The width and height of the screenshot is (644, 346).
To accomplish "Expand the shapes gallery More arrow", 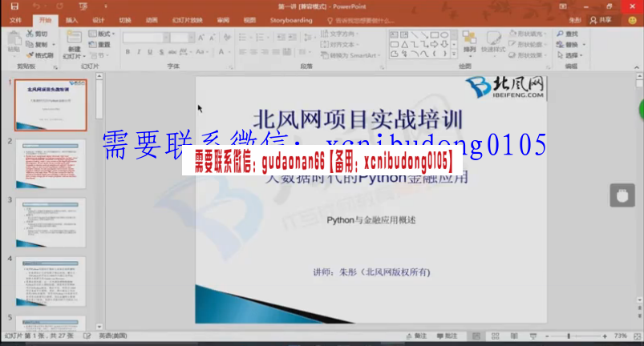I will [x=454, y=54].
